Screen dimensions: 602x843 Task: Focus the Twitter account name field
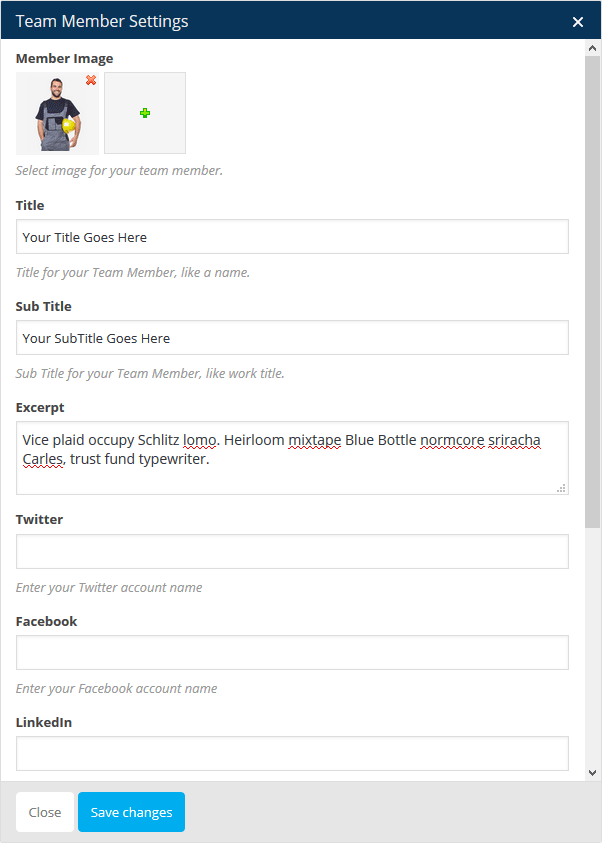(x=292, y=552)
